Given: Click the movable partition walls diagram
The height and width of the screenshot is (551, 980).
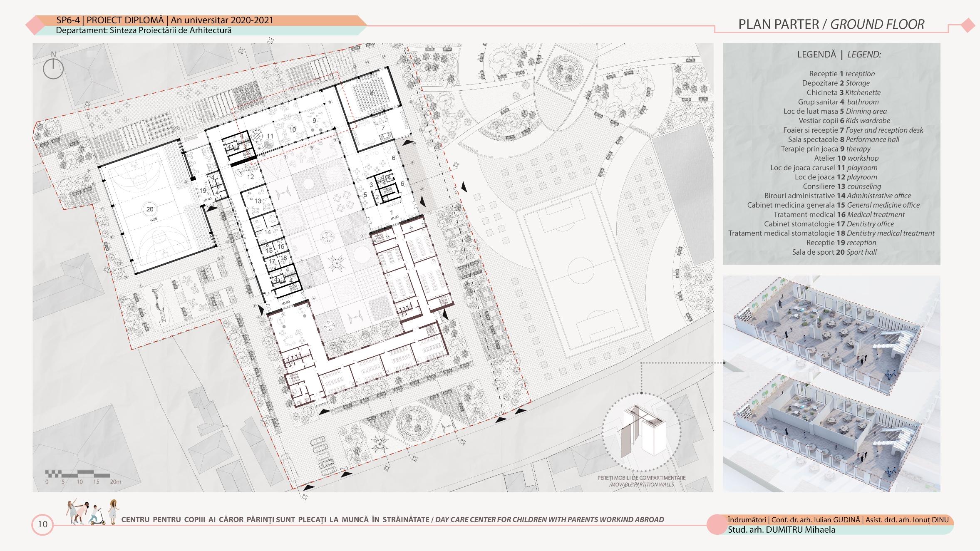Looking at the screenshot, I should (641, 431).
